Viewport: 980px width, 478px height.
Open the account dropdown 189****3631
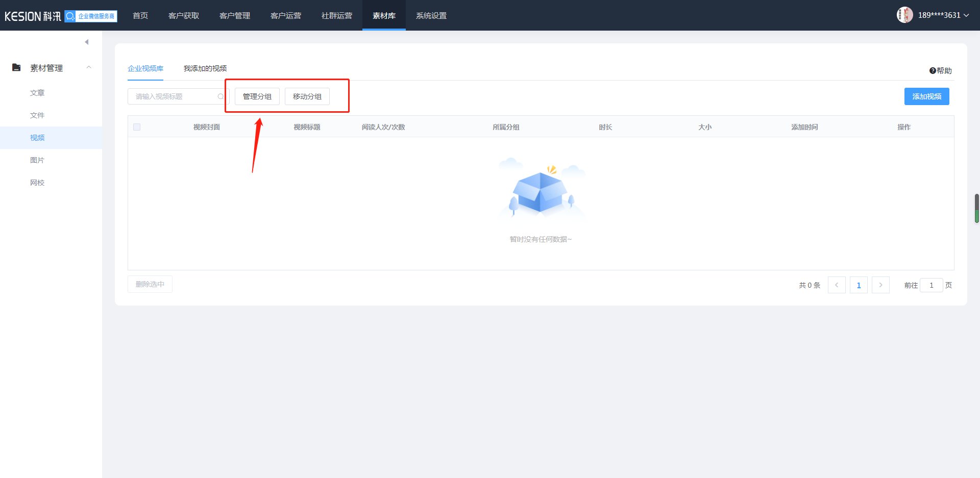tap(943, 15)
